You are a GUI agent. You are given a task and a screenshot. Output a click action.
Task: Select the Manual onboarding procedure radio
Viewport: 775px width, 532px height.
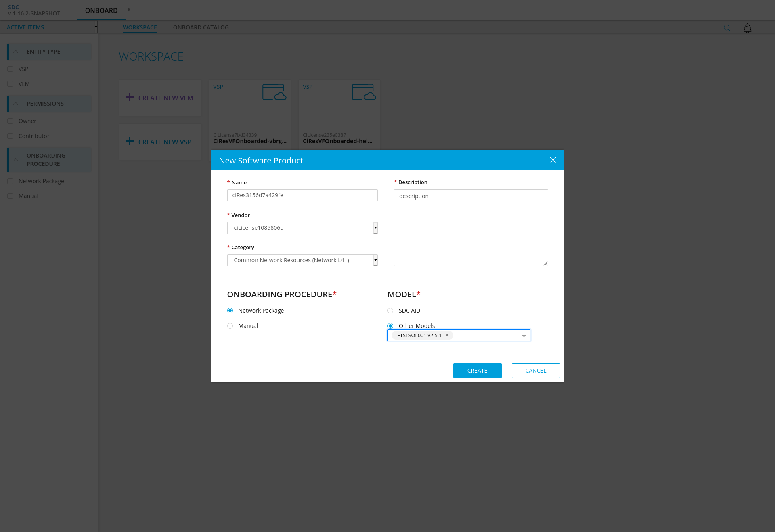point(230,326)
